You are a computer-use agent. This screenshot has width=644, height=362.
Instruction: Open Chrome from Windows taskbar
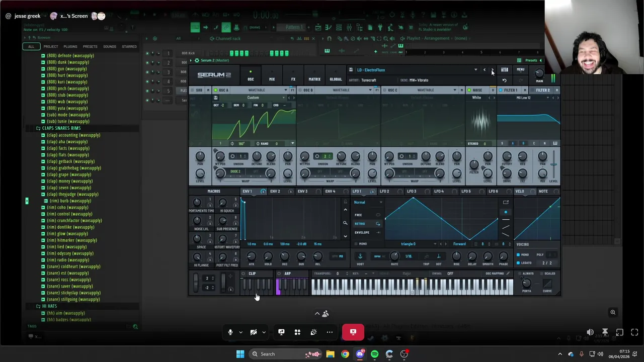[345, 354]
